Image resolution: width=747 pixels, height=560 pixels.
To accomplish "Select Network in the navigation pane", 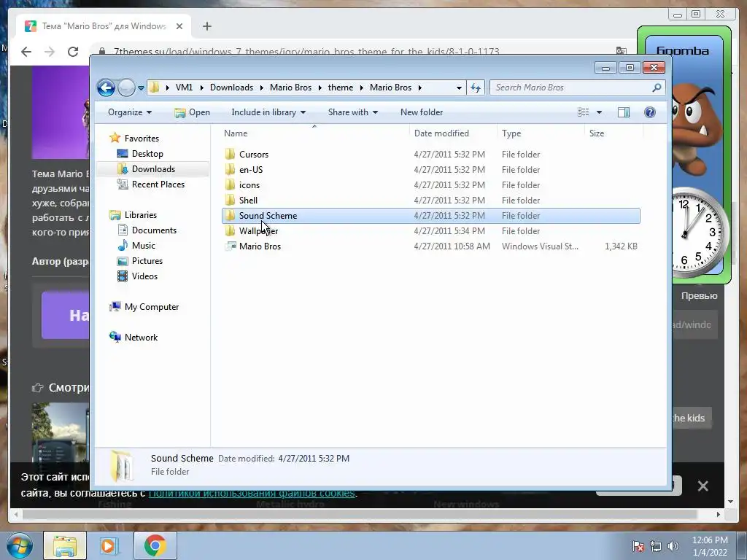I will coord(141,337).
